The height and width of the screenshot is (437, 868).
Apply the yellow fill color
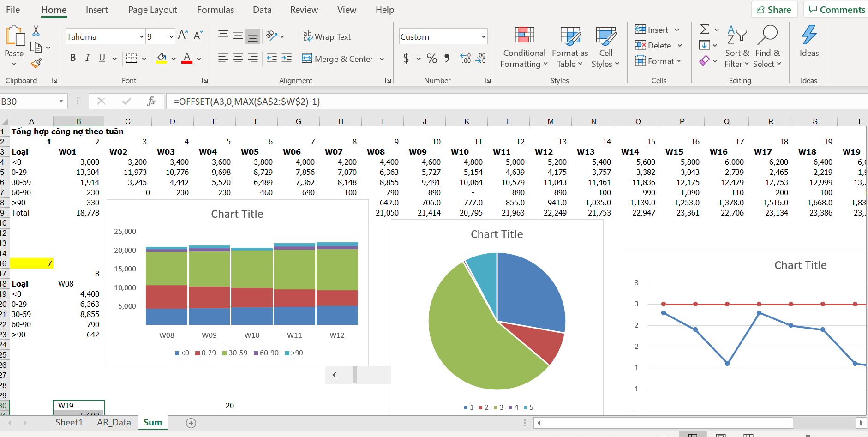point(161,58)
